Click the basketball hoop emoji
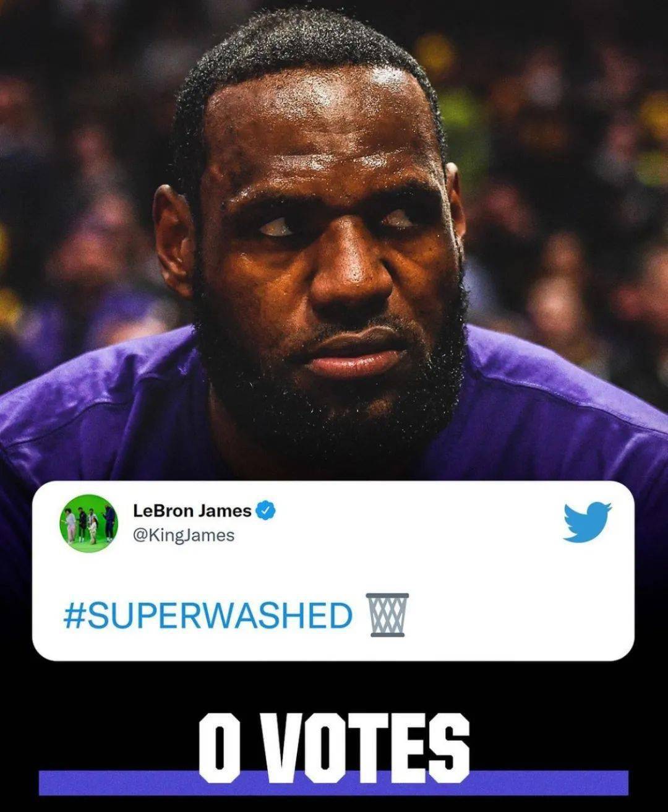Viewport: 668px width, 812px height. [388, 615]
